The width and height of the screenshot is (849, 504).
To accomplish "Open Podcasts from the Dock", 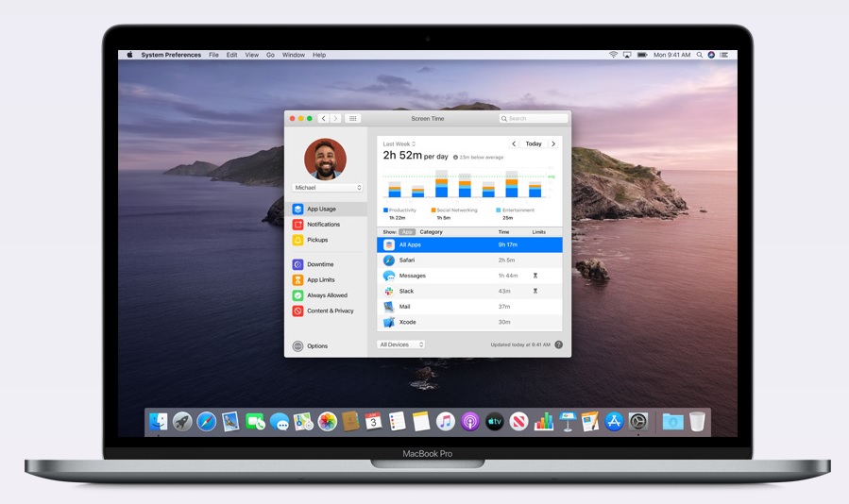I will (470, 421).
